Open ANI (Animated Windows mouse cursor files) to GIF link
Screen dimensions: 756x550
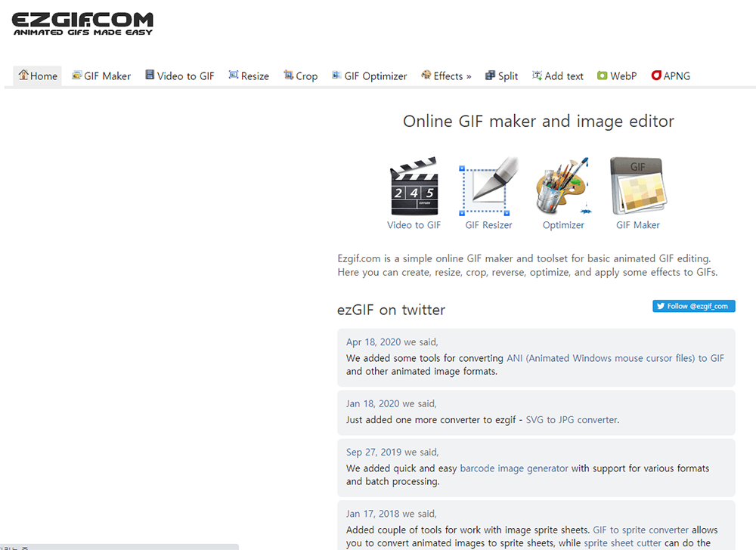pyautogui.click(x=615, y=358)
